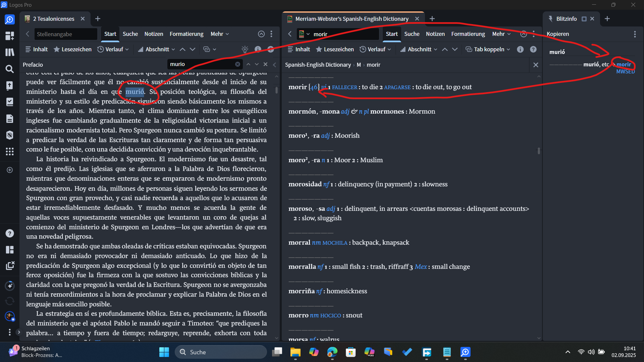
Task: Click the circled plus icon in sidebar
Action: click(10, 170)
